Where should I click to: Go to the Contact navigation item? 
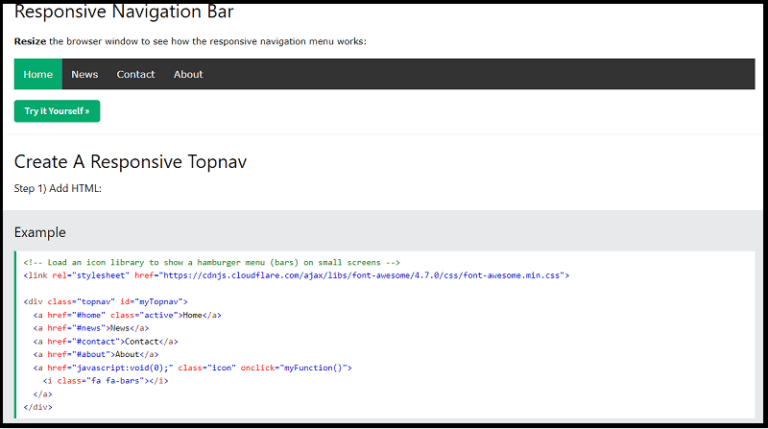[135, 74]
